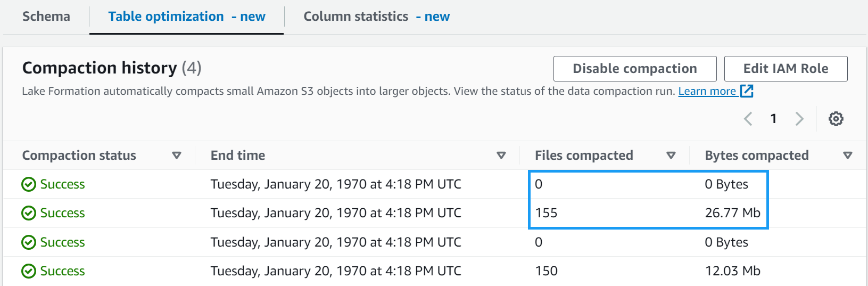Select the Table optimization tab
The image size is (868, 286).
tap(186, 17)
